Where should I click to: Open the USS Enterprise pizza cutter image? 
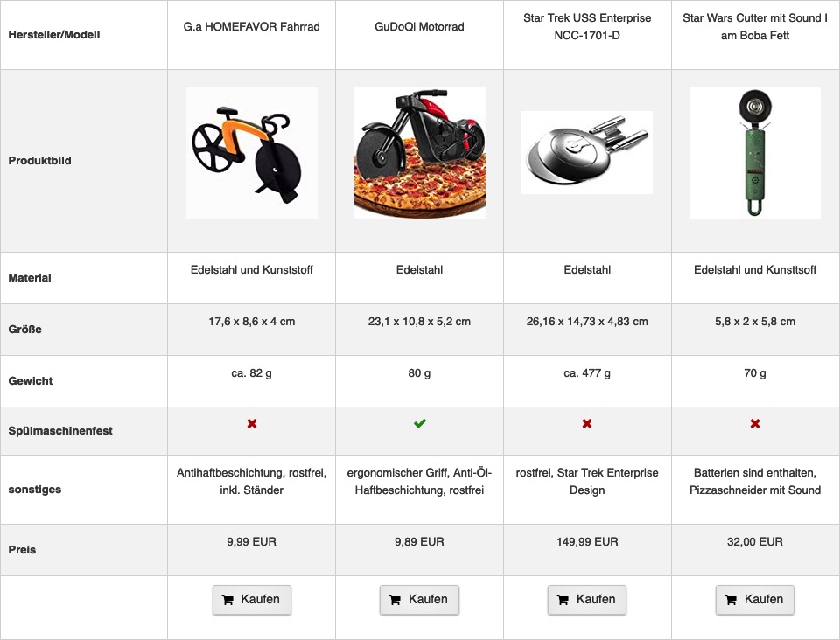(x=587, y=152)
